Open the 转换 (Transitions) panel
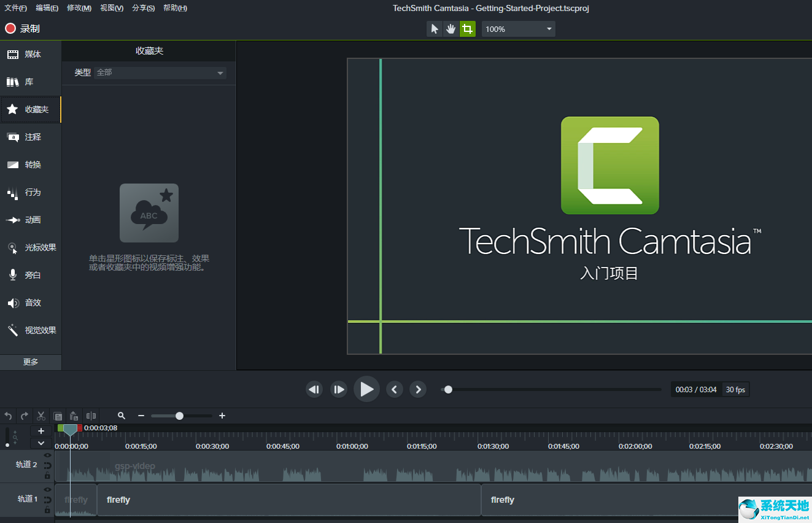Screen dimensions: 812x523 (31, 165)
